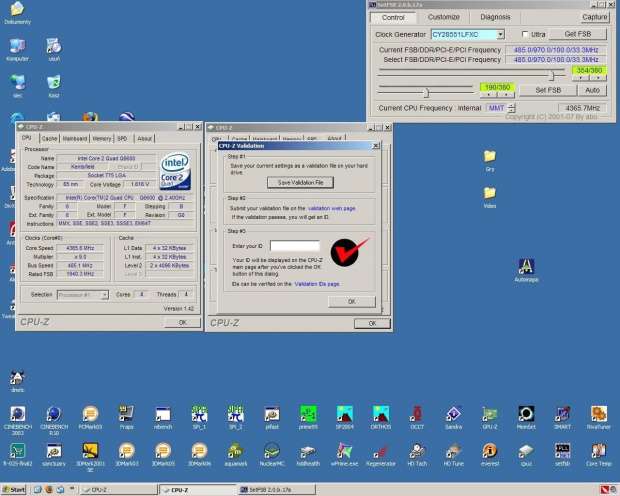This screenshot has height=496, width=620.
Task: Launch the SPi_2 SuperPi shortcut
Action: point(236,414)
